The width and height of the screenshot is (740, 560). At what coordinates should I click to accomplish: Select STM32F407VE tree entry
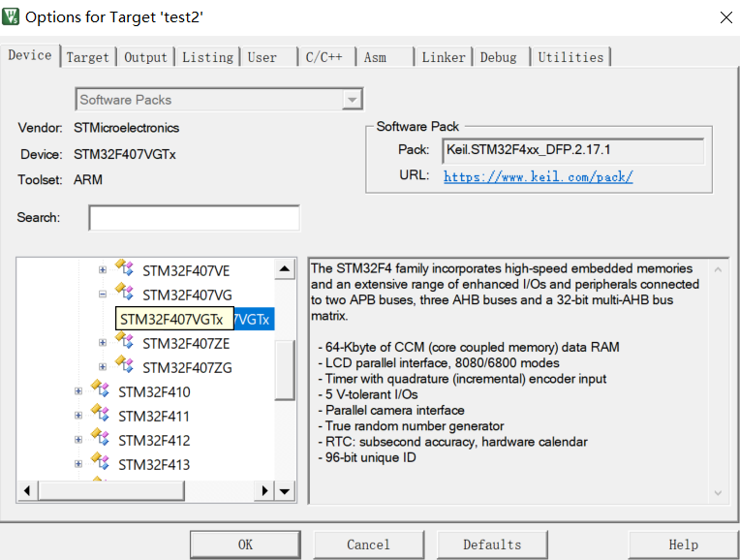[186, 271]
